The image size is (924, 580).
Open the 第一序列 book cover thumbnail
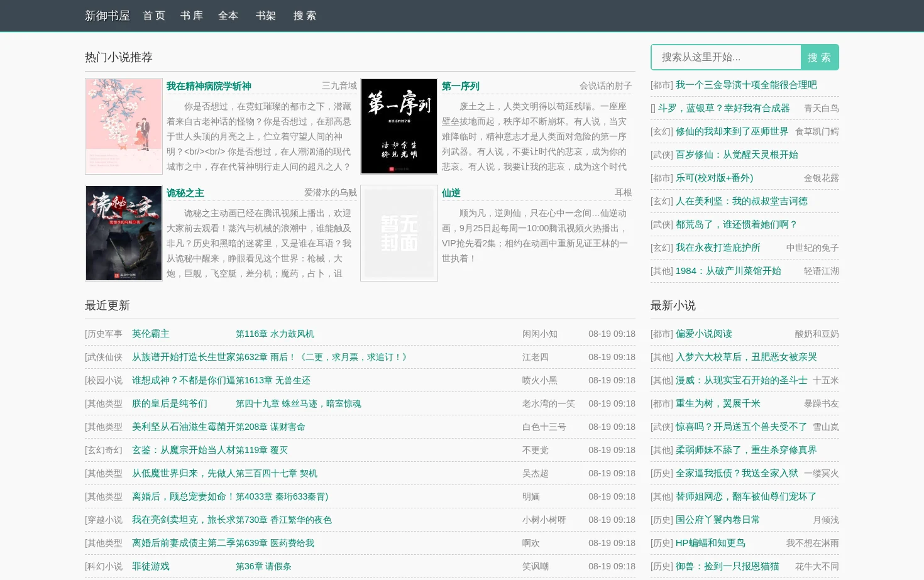pyautogui.click(x=399, y=126)
